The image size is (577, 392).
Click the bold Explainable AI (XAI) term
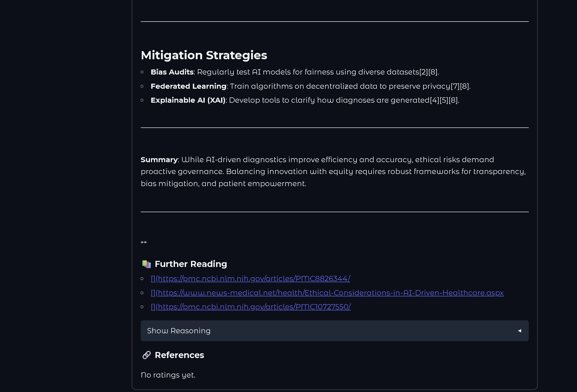[188, 100]
